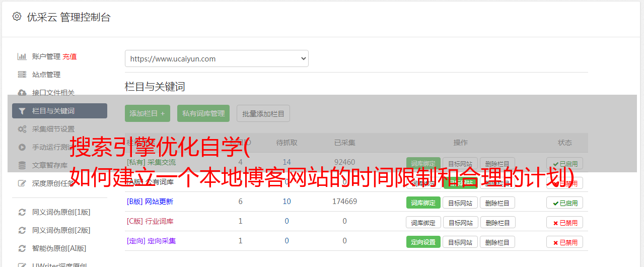The width and height of the screenshot is (644, 267).
Task: Open the site URL dropdown https://www.ucaiyun.com
Action: coord(217,58)
